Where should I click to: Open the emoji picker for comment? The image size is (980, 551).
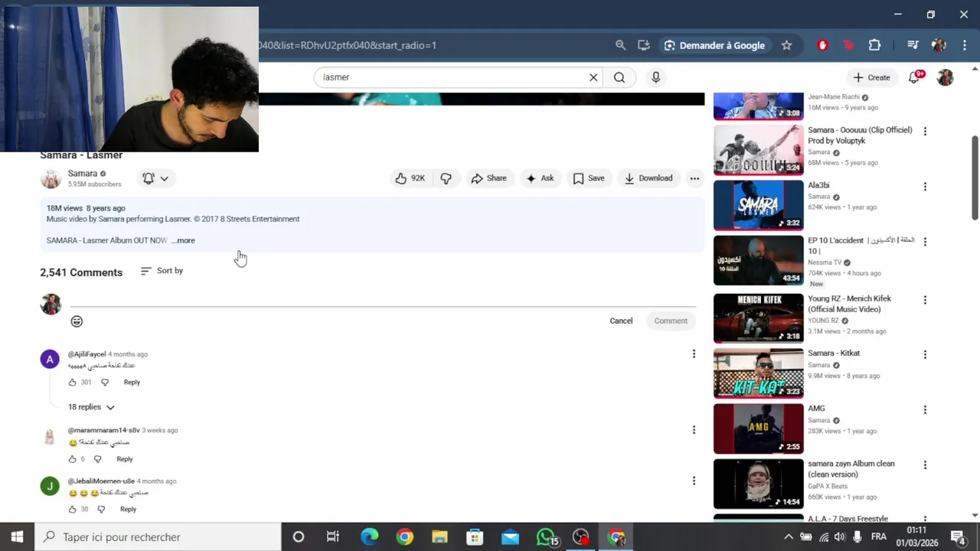tap(77, 321)
